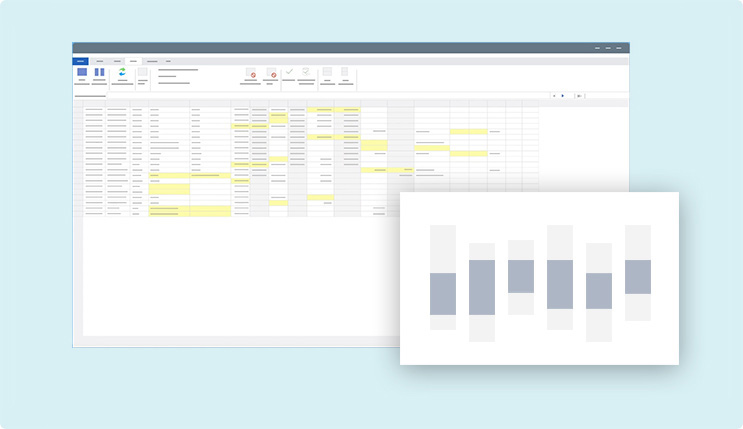Click the blue two-column layout ribbon icon

[99, 72]
